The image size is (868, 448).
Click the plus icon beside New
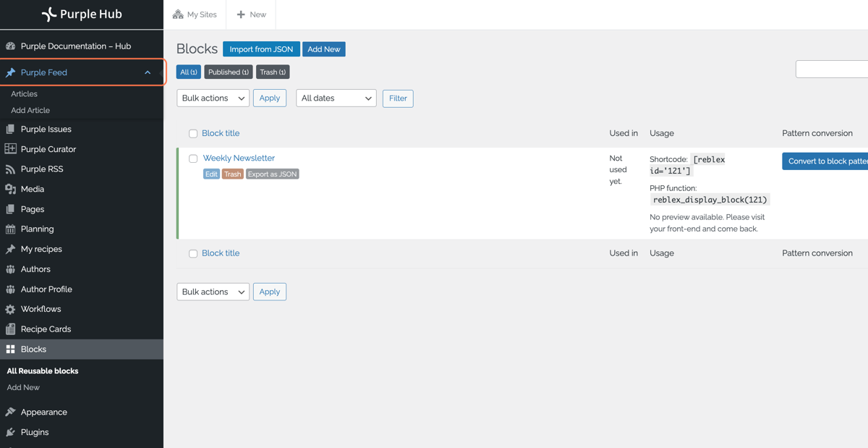[241, 14]
